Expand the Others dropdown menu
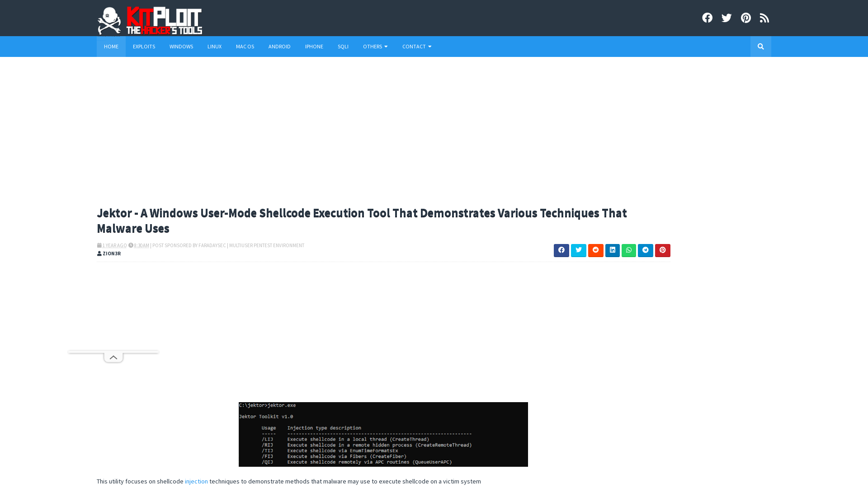868x488 pixels. point(375,47)
